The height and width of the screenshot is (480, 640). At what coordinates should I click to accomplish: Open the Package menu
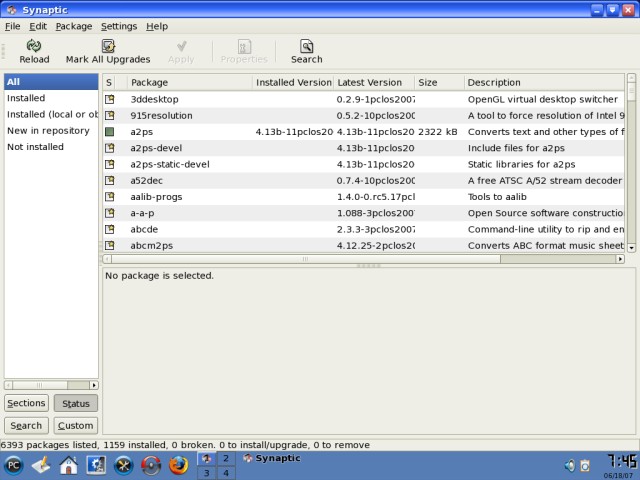73,26
